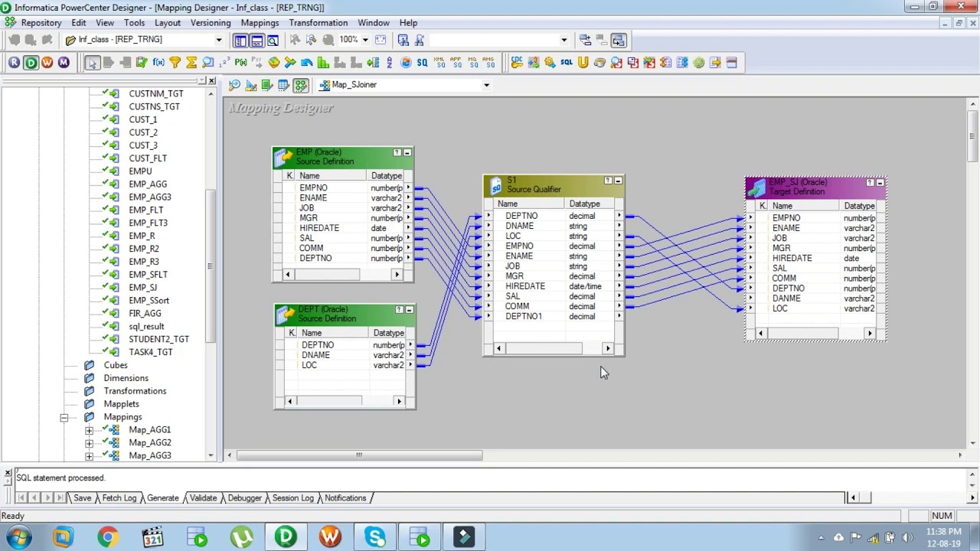Select the APP SQ transformation icon
This screenshot has height=551, width=980.
[x=456, y=63]
